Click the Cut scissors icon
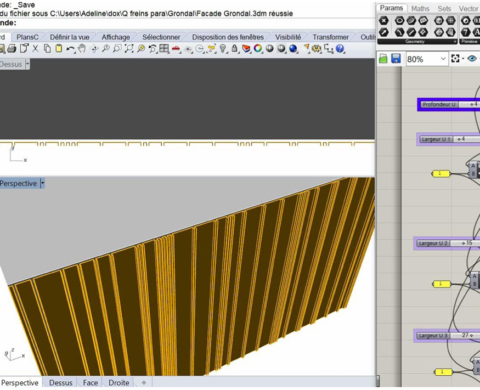Viewport: 480px width, 390px height. [x=35, y=49]
